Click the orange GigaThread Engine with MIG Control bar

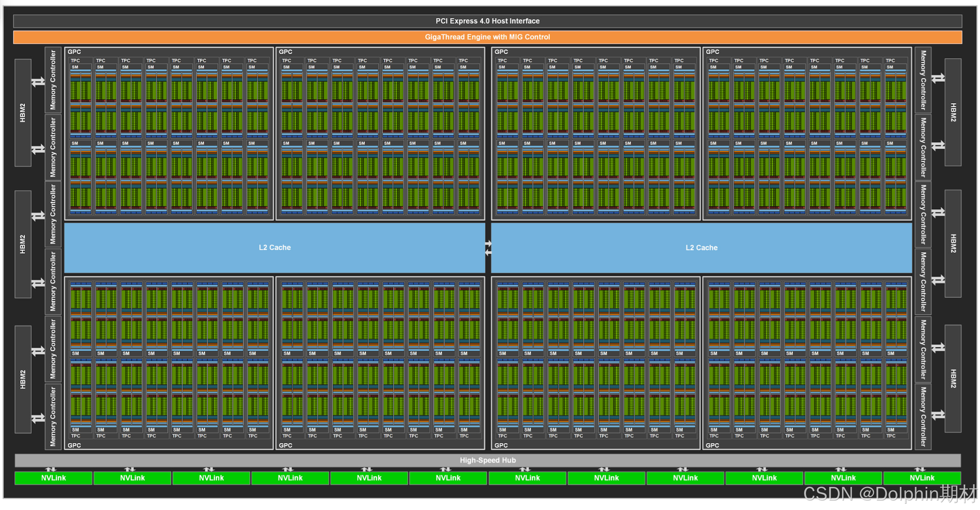pyautogui.click(x=487, y=37)
